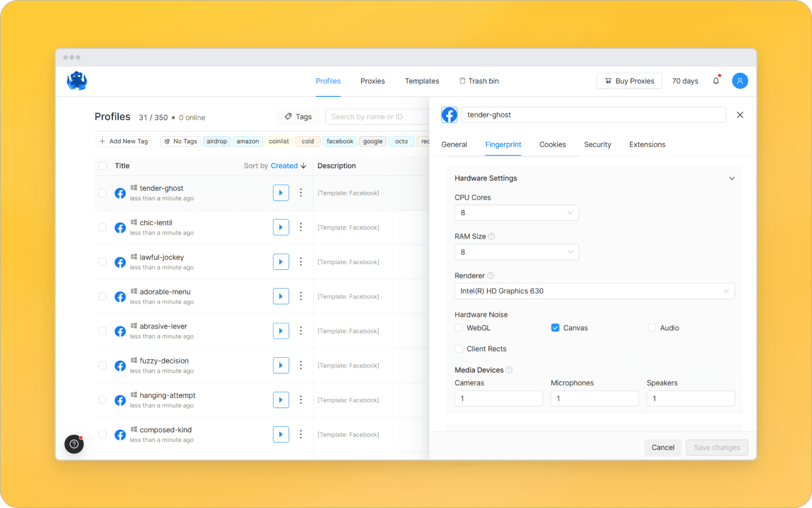812x508 pixels.
Task: Enable Audio hardware noise
Action: pos(652,327)
